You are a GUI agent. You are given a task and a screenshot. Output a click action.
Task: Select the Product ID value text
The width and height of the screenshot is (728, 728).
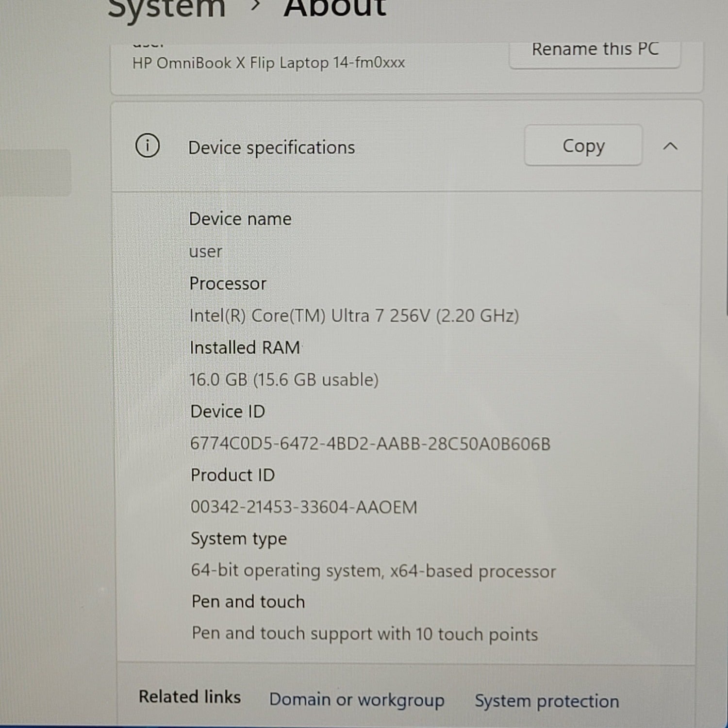(303, 507)
